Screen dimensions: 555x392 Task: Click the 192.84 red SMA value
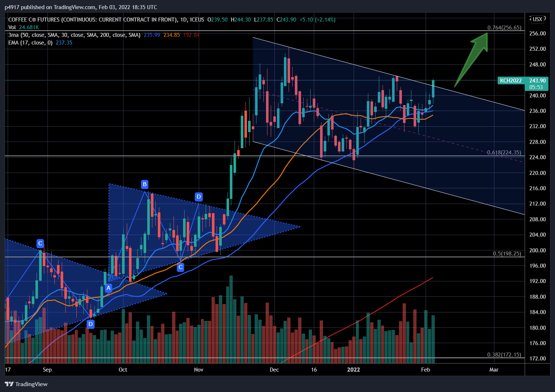click(191, 35)
